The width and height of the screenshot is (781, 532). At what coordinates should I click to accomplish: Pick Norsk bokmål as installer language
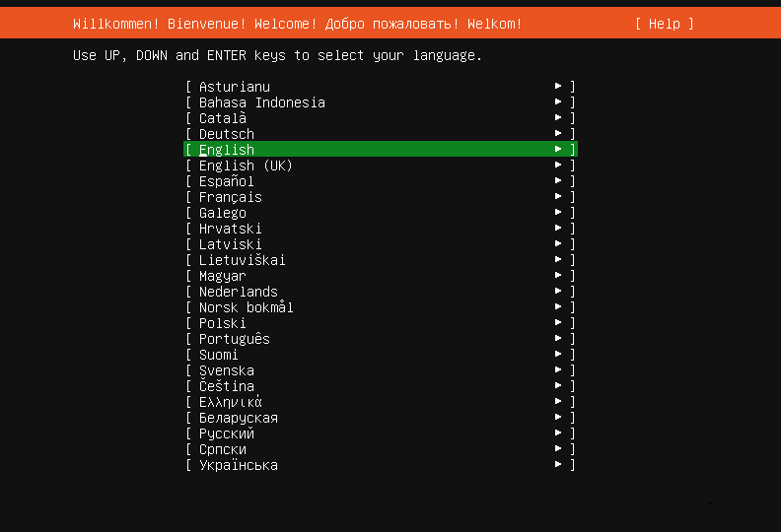click(x=381, y=307)
